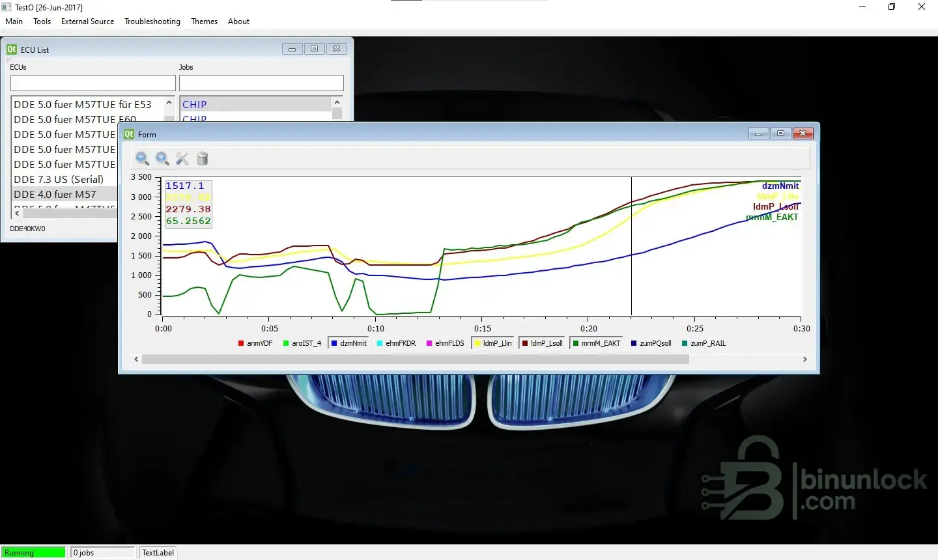The width and height of the screenshot is (938, 560).
Task: Toggle the ldmP_Llin legend series
Action: (492, 343)
